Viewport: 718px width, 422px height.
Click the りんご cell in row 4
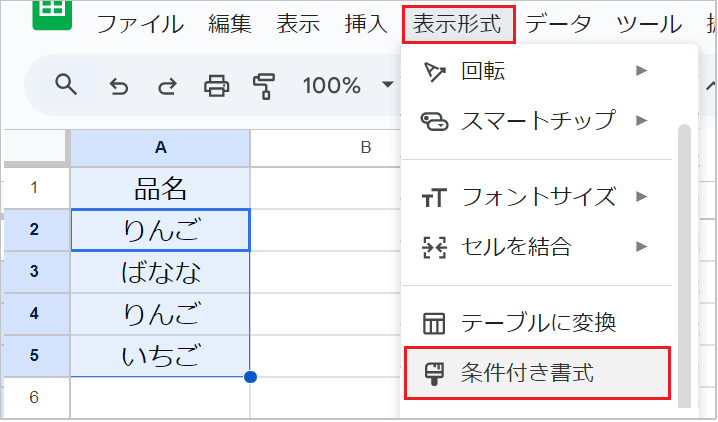(x=160, y=314)
